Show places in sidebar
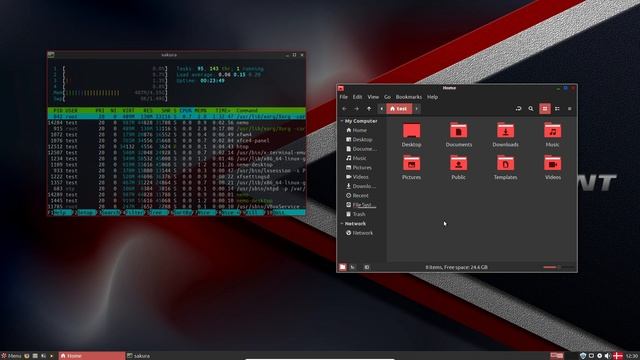Image resolution: width=640 pixels, height=360 pixels. click(342, 267)
